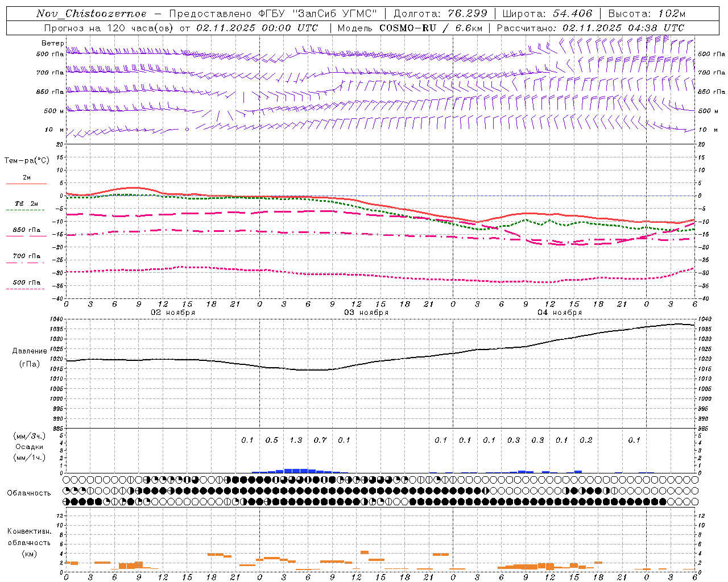Click the precipitation value '0.2'
Image resolution: width=728 pixels, height=582 pixels.
[x=586, y=440]
